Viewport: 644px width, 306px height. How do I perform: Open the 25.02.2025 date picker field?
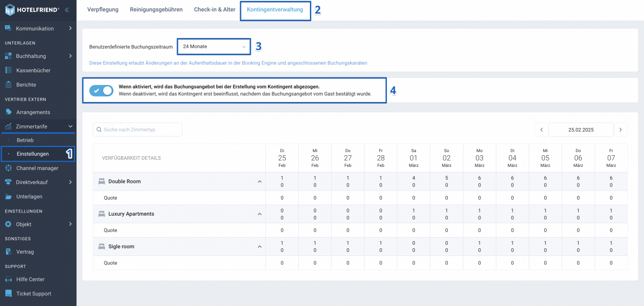[581, 130]
